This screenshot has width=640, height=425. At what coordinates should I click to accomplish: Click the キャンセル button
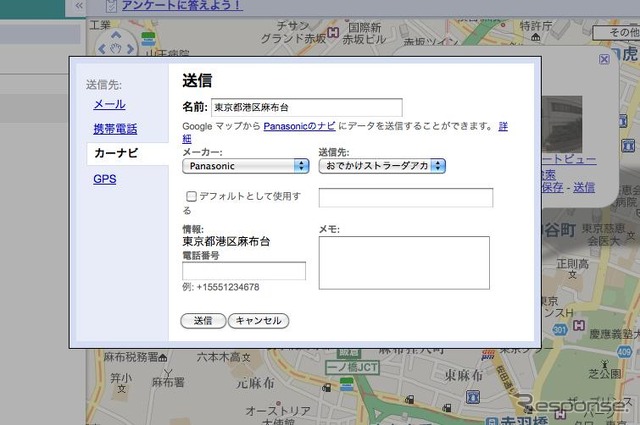[258, 320]
